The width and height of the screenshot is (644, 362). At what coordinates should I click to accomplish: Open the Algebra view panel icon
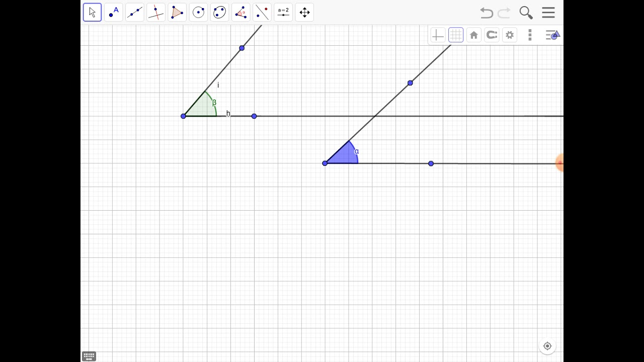[553, 35]
